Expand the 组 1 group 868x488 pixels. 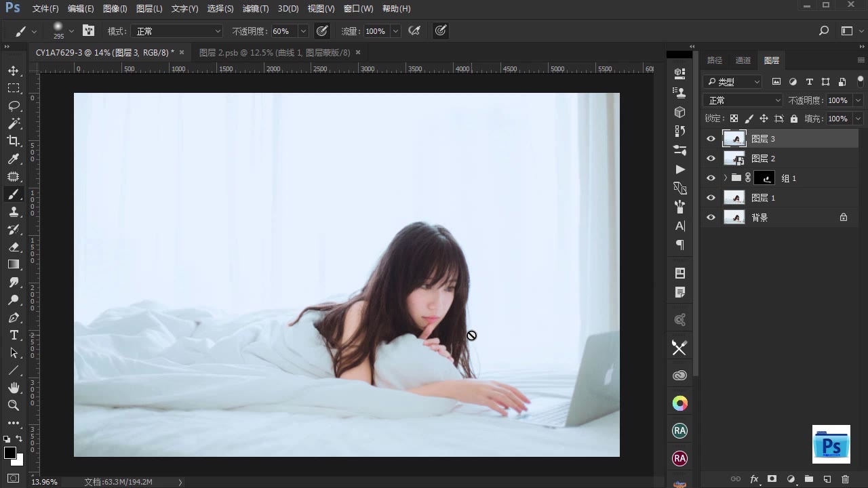coord(725,178)
